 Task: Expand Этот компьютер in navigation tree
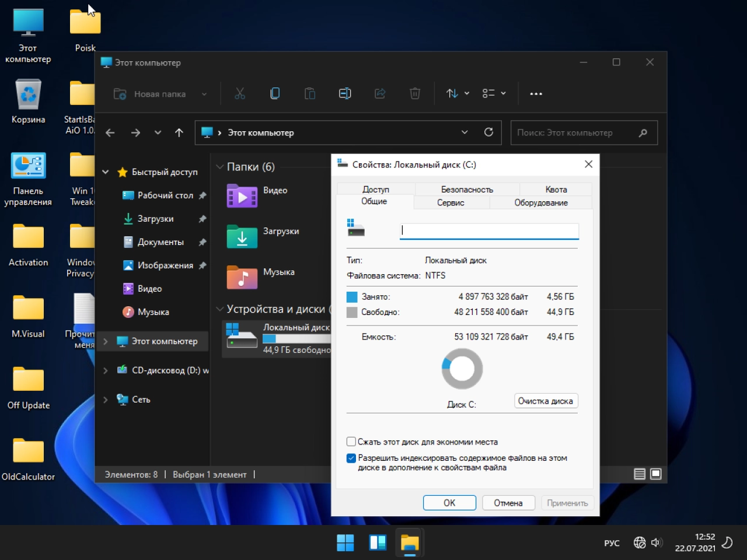106,341
